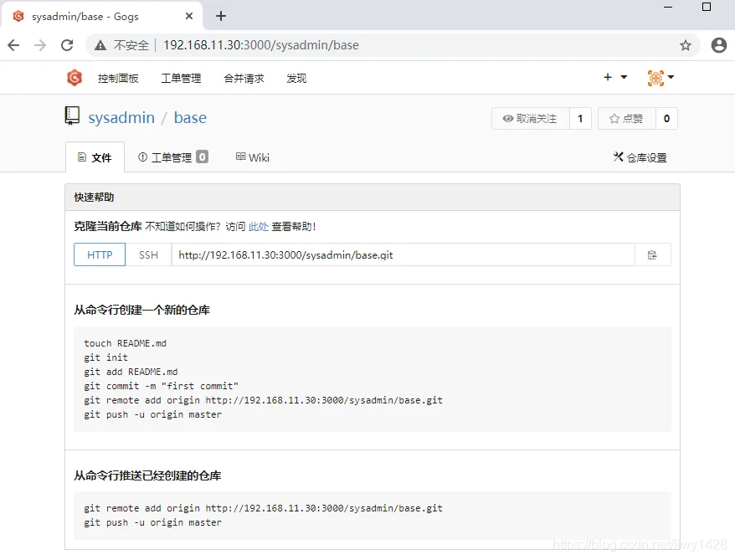Minimize the browser window
735x560 pixels.
point(668,7)
